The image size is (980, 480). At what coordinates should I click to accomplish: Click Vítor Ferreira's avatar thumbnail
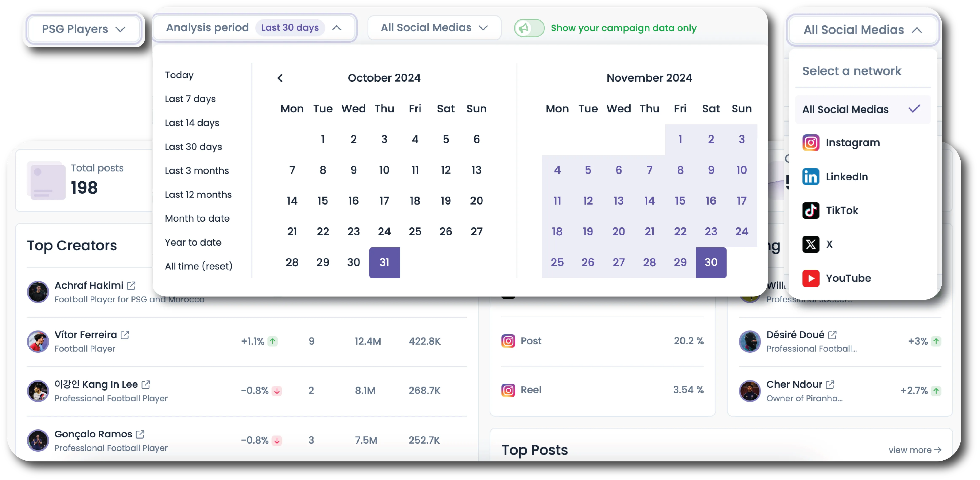pos(38,341)
